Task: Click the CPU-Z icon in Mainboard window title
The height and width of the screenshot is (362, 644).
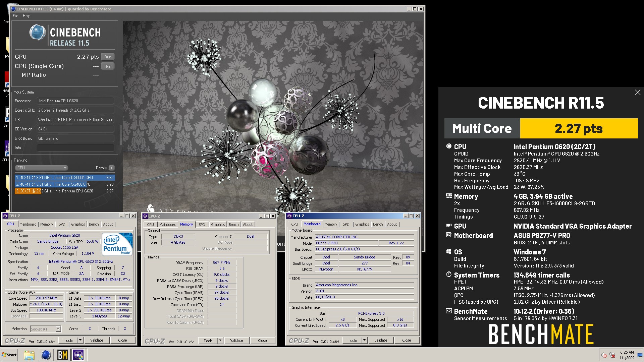Action: pyautogui.click(x=289, y=216)
